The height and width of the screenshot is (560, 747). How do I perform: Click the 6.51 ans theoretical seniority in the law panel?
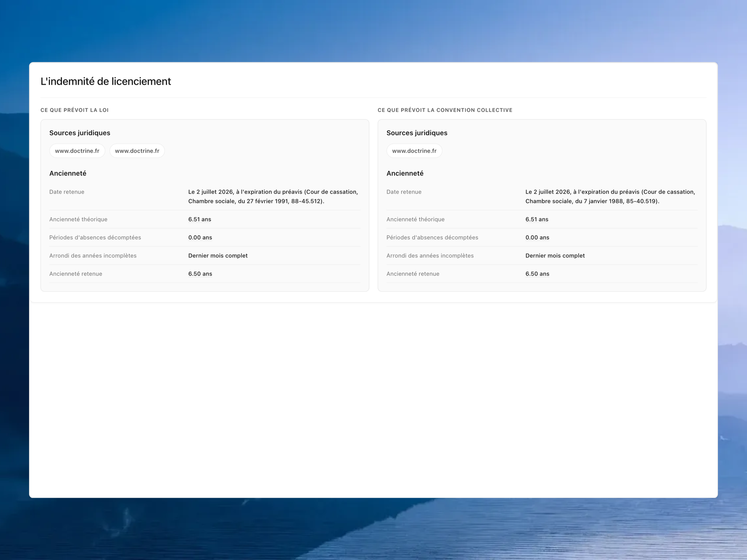pos(200,220)
